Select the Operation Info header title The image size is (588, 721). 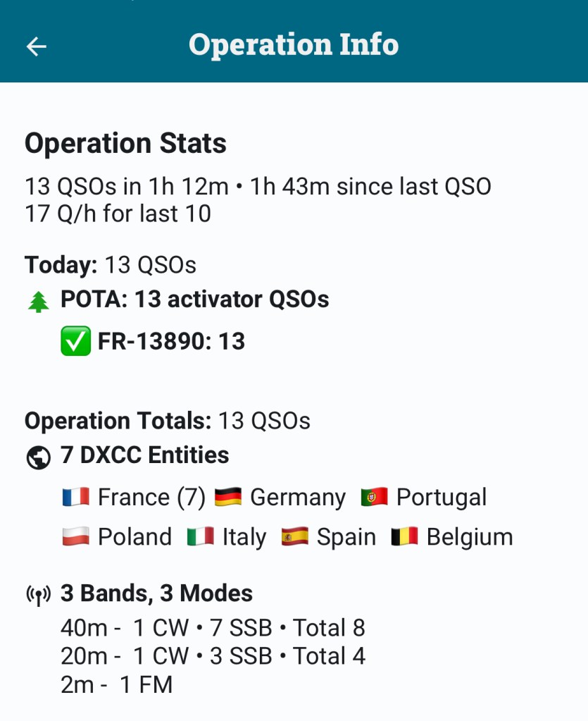(294, 44)
